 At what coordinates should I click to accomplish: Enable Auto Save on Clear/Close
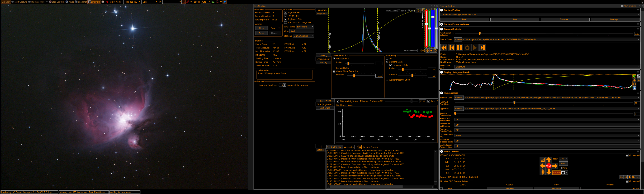(x=285, y=23)
